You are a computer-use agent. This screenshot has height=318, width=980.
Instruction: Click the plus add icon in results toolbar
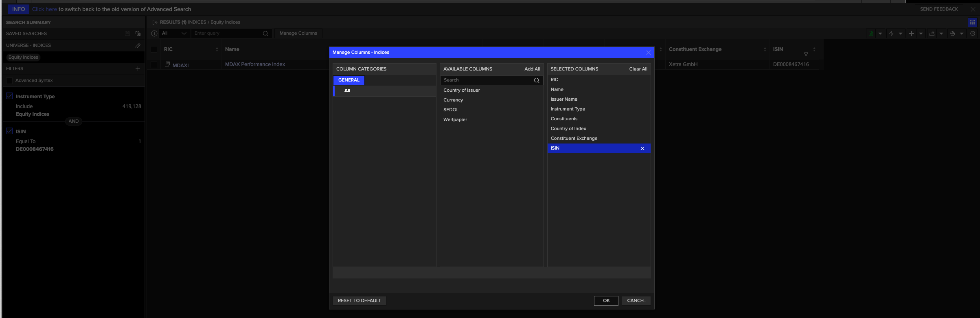tap(911, 33)
